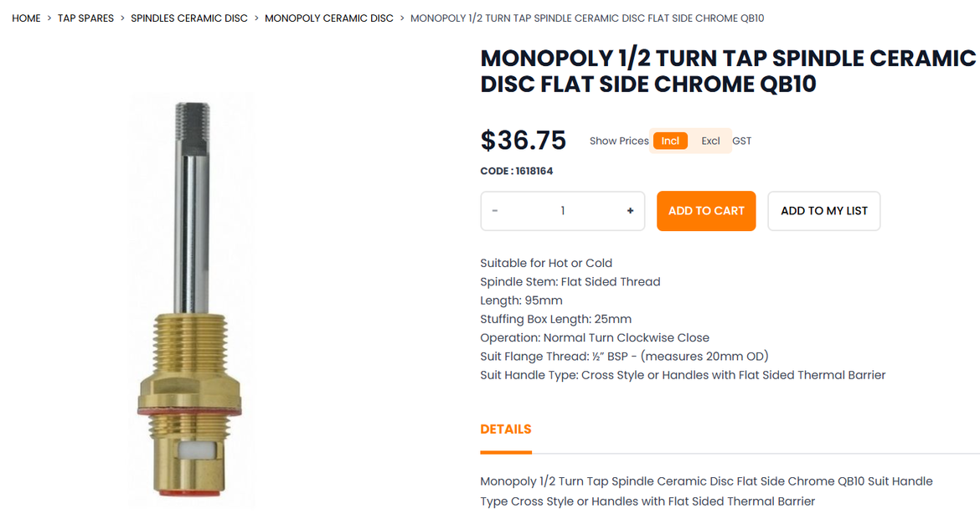The image size is (980, 514).
Task: View the spindle product image
Action: click(191, 301)
